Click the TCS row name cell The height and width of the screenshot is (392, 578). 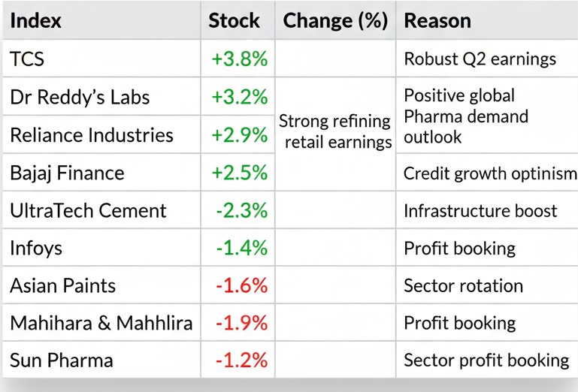(x=28, y=59)
